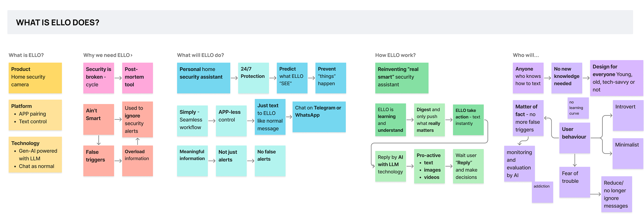Viewport: 644px width, 221px height.
Task: Select the 'Ain't Smart' salmon note
Action: pyautogui.click(x=99, y=119)
